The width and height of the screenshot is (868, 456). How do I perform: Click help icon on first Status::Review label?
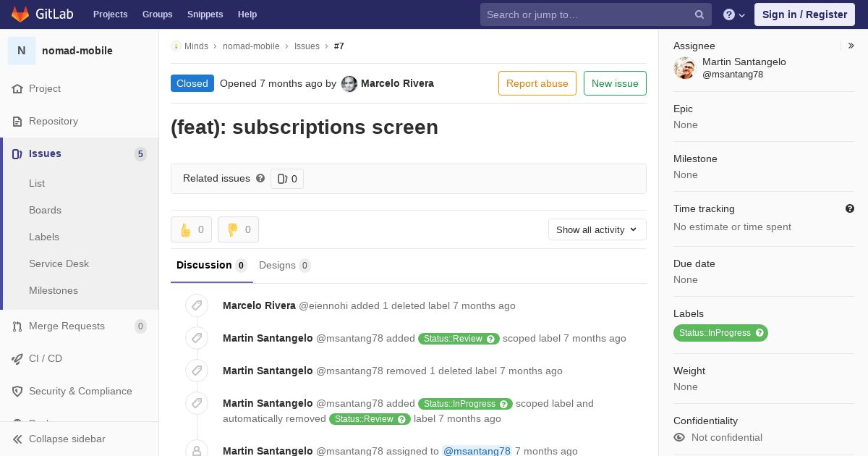491,339
